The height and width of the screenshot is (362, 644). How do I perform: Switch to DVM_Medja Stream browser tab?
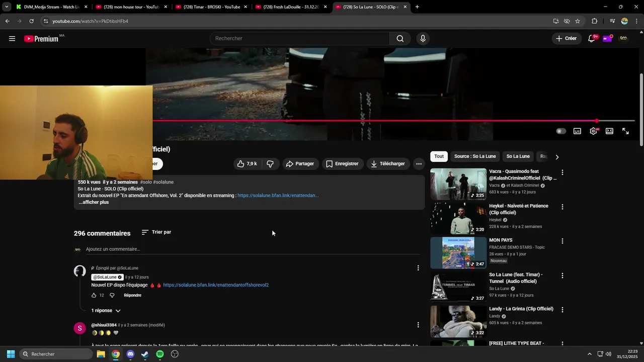click(51, 7)
